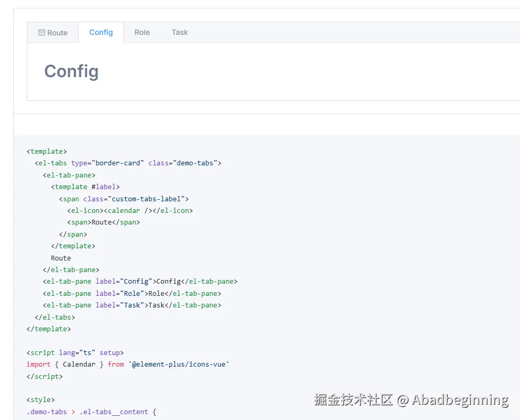Image resolution: width=520 pixels, height=420 pixels.
Task: Click the plain Route text in code
Action: (x=61, y=258)
